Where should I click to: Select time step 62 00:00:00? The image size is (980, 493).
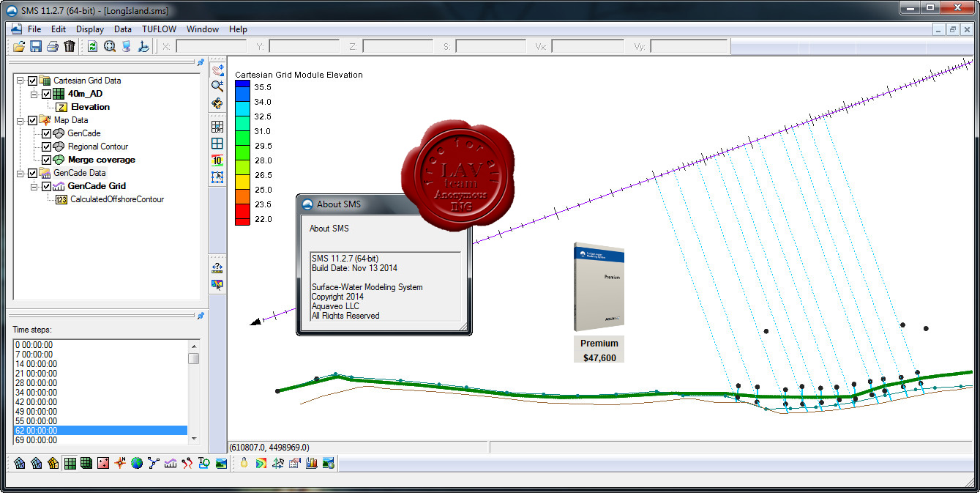101,431
